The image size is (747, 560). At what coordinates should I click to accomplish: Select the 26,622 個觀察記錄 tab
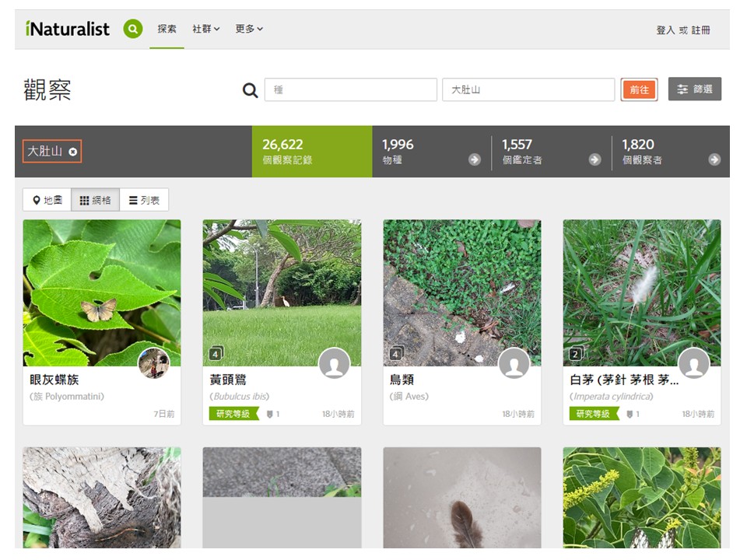311,152
